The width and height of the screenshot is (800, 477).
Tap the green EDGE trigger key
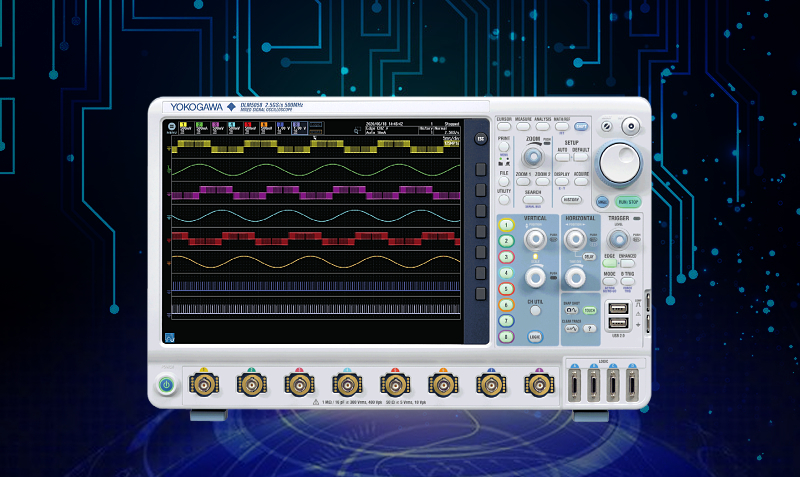tap(609, 264)
